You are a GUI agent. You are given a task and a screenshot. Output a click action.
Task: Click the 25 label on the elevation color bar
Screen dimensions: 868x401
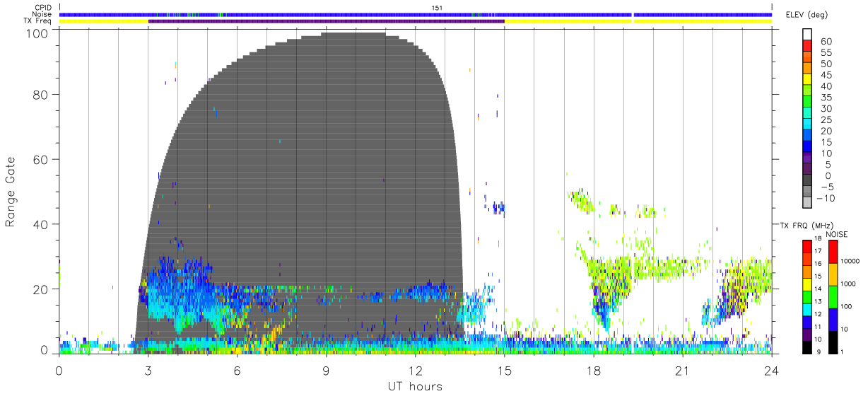click(826, 120)
